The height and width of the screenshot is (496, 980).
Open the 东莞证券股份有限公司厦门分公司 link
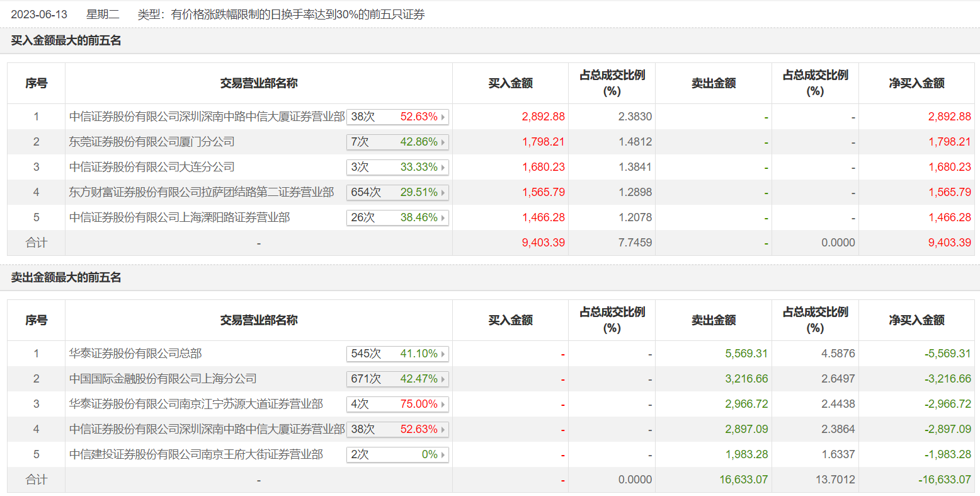pos(152,142)
